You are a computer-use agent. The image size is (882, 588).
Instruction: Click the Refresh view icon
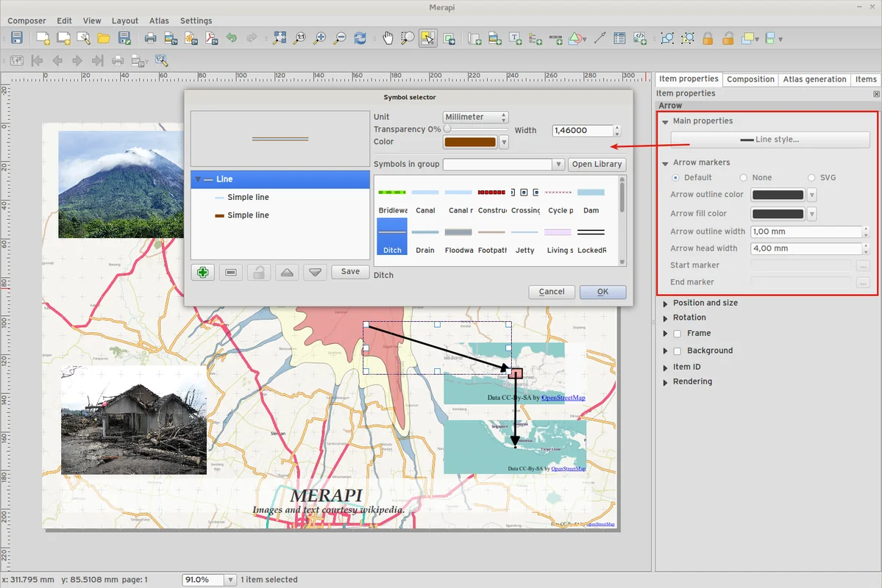tap(360, 38)
